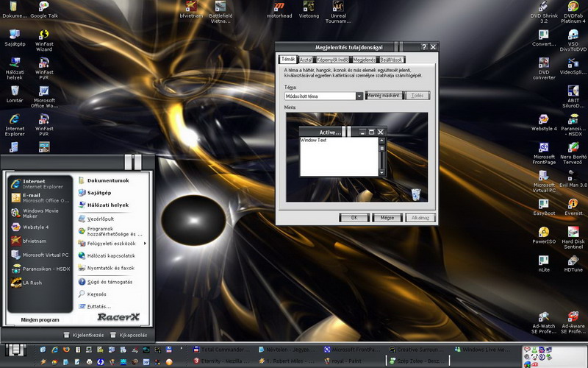588x368 pixels.
Task: Launch Nero Borító Tervező icon
Action: click(573, 153)
